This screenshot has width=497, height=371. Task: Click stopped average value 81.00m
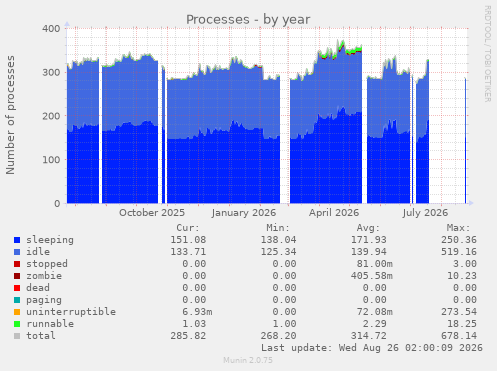[x=375, y=264]
